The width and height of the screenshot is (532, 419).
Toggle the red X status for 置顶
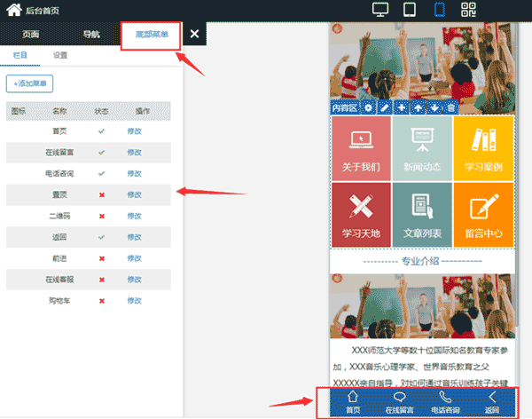pyautogui.click(x=102, y=194)
